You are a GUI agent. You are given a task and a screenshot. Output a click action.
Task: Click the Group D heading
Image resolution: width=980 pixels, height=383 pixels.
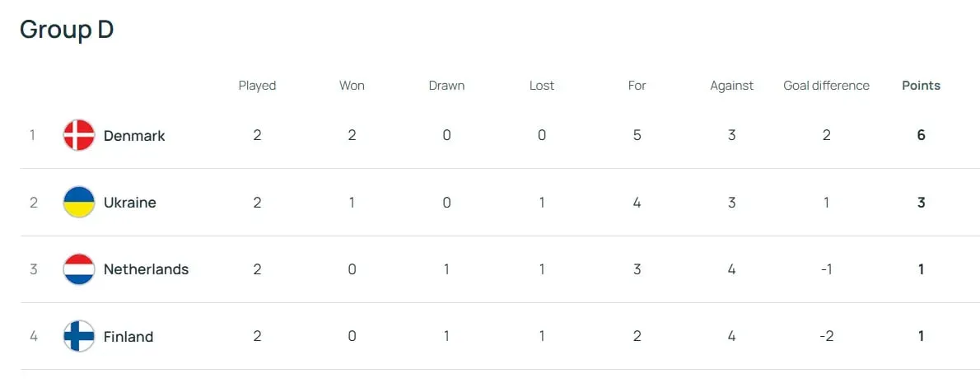(x=67, y=30)
